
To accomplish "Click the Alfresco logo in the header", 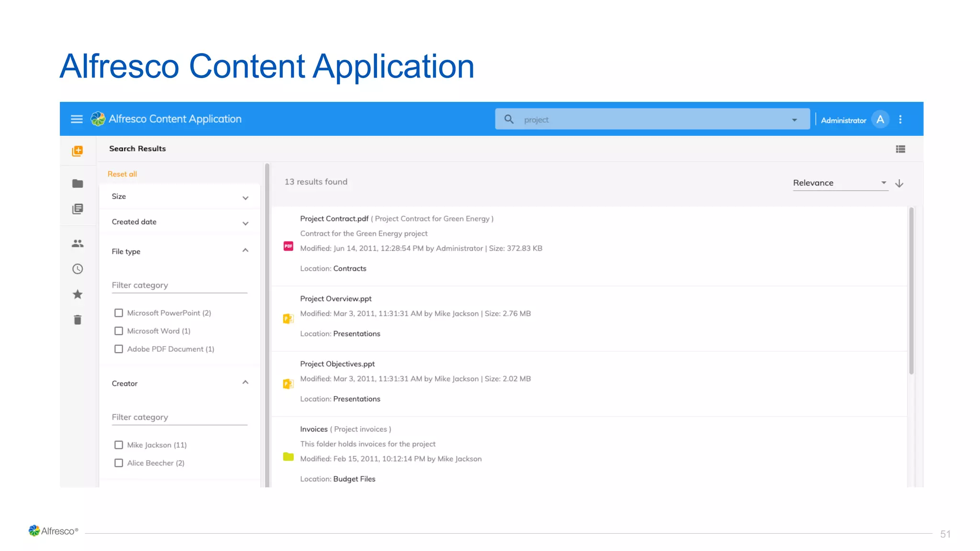I will (x=98, y=119).
